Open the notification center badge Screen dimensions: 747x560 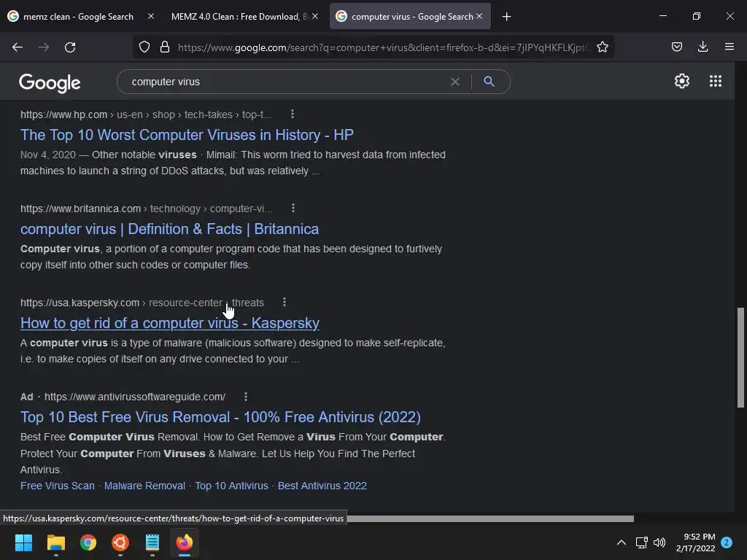(727, 542)
